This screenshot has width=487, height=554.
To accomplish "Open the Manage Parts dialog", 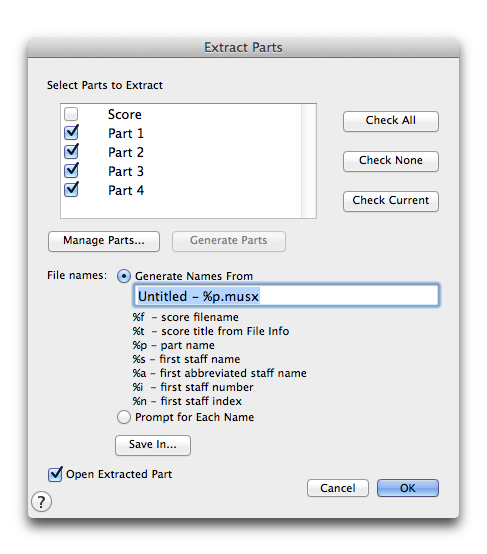I will click(104, 241).
